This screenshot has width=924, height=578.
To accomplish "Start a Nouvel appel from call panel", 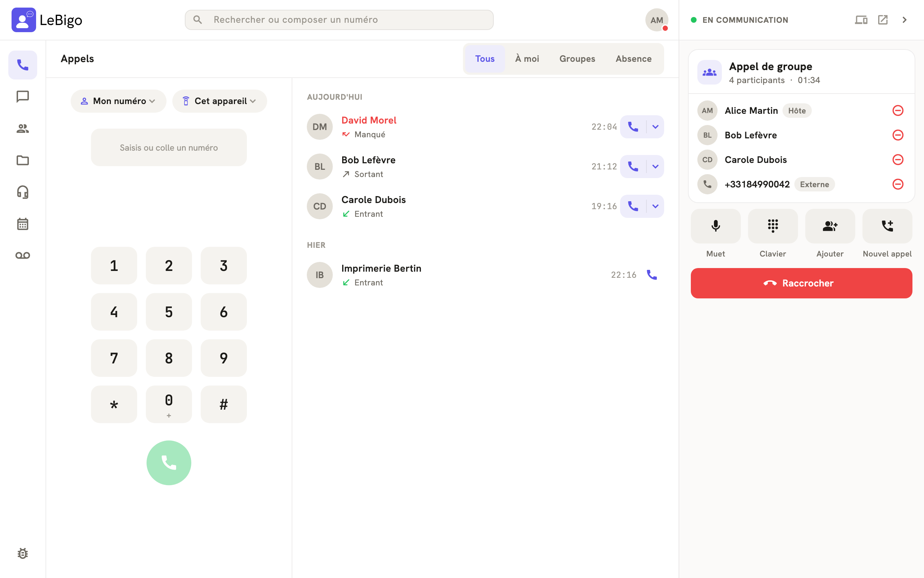I will [x=887, y=226].
